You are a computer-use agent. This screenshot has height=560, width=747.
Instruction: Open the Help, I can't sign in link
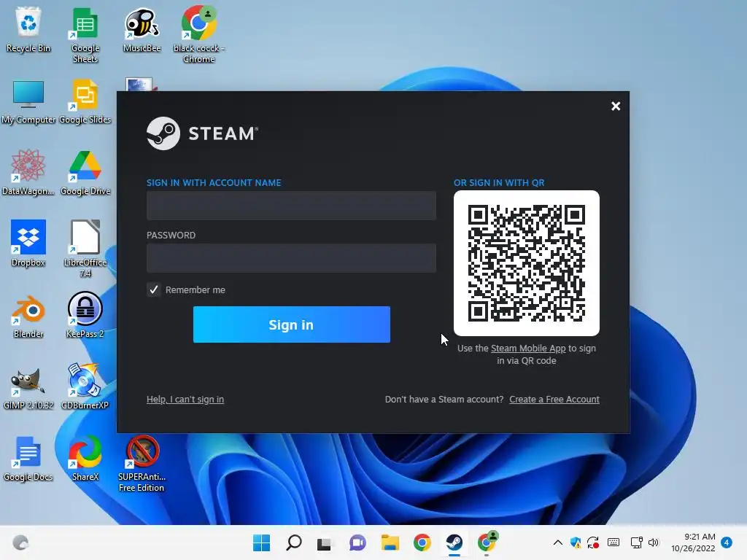click(185, 399)
